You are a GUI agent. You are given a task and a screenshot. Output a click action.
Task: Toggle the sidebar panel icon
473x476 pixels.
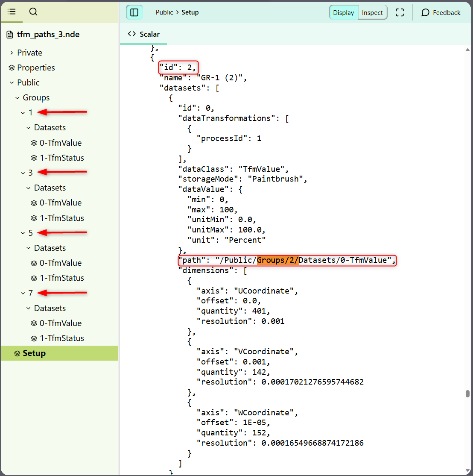point(134,13)
